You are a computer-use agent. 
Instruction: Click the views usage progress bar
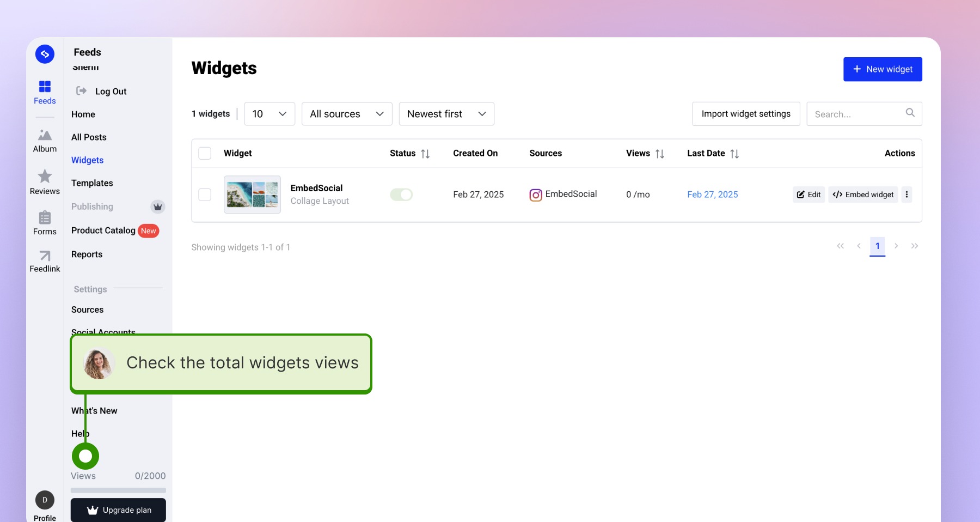118,490
